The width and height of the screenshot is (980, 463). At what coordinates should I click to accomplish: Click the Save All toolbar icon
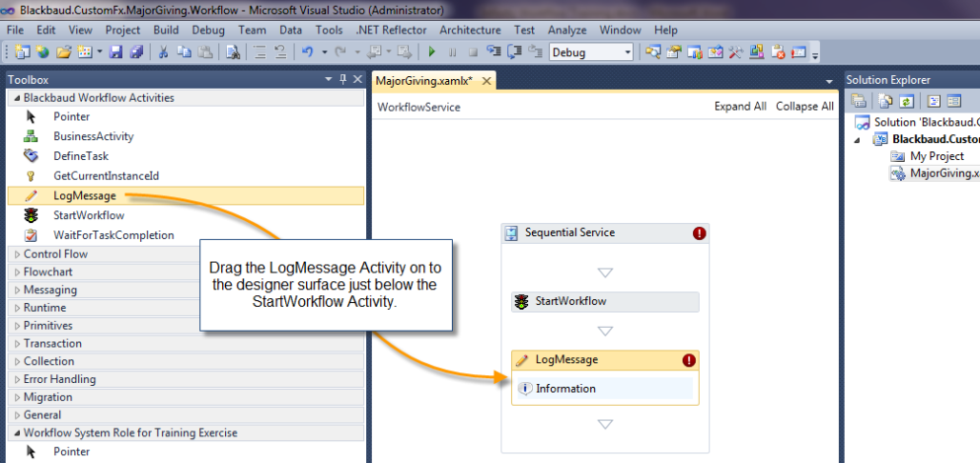[136, 52]
